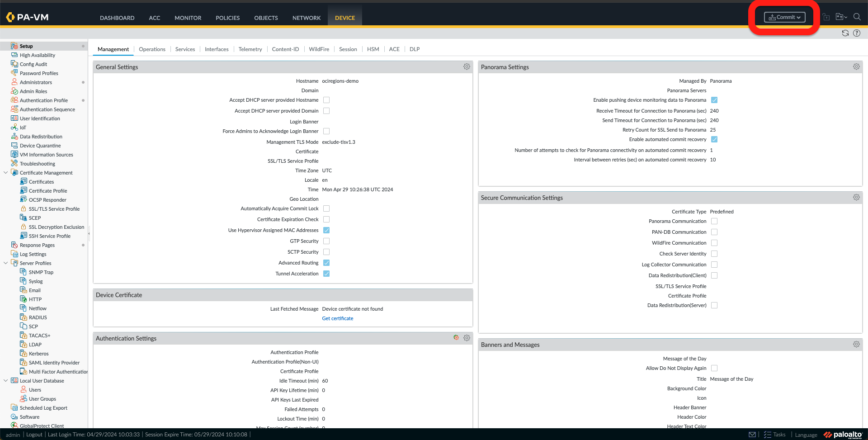Click the Get certificate link
The image size is (868, 440).
337,318
